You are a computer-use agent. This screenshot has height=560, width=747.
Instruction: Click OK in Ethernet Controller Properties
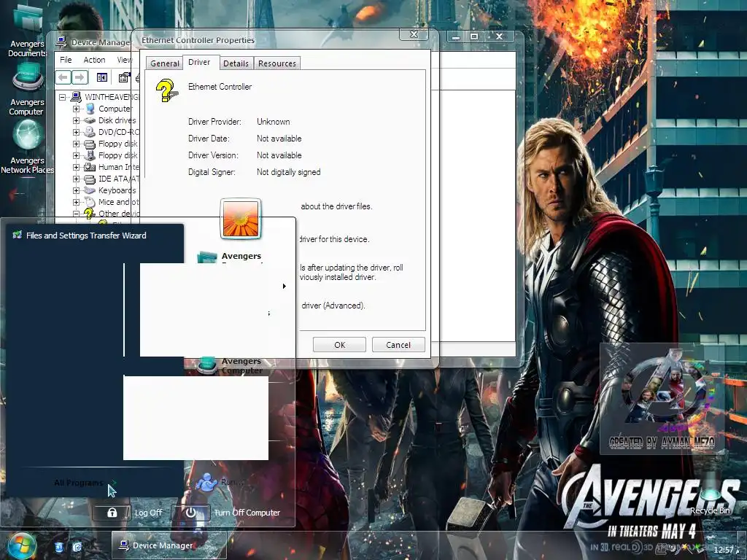[x=339, y=345]
